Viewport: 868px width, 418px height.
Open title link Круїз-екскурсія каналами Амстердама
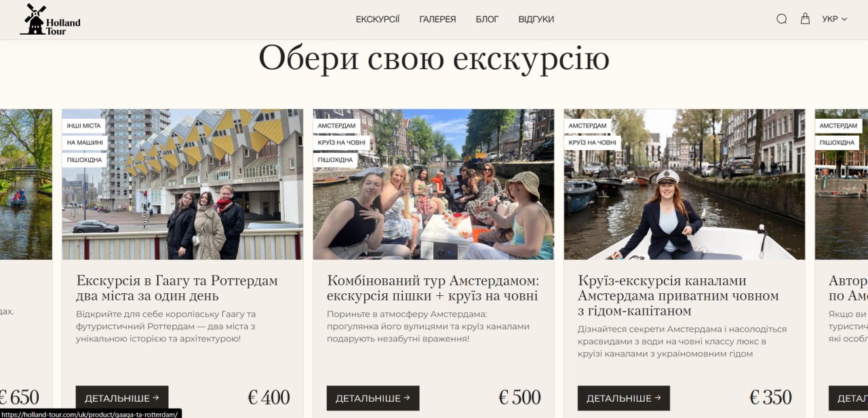678,296
